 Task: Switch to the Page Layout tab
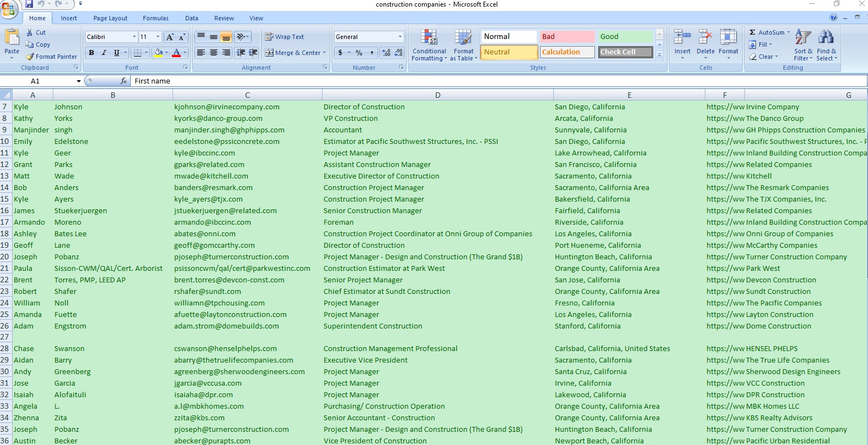(110, 18)
